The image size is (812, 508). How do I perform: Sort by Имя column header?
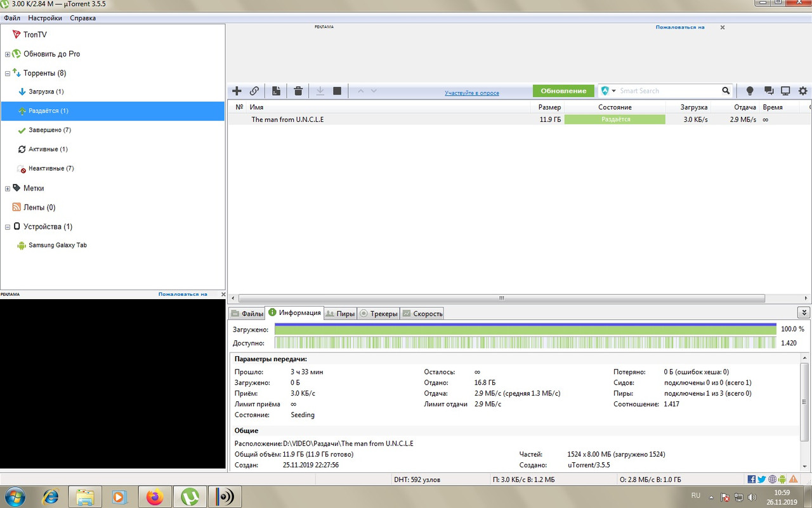coord(256,107)
